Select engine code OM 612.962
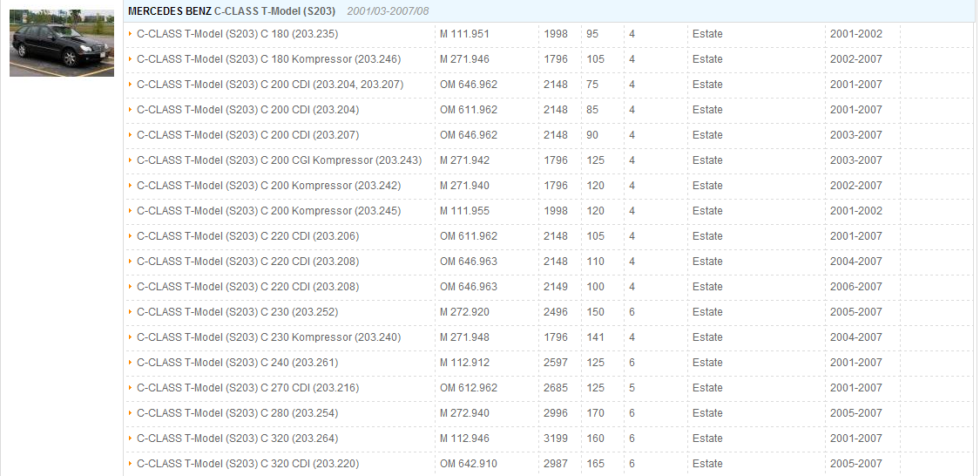The height and width of the screenshot is (476, 980). (469, 388)
